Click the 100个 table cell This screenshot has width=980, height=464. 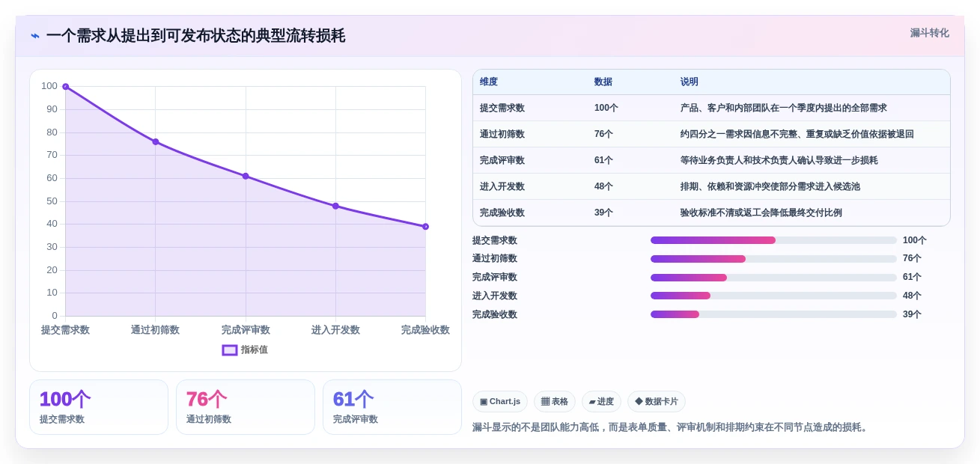pos(606,108)
